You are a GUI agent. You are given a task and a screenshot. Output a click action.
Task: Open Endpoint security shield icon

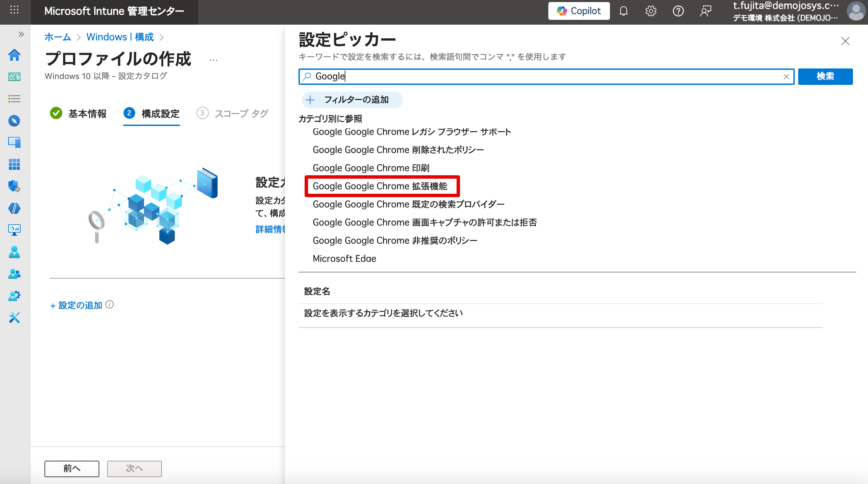(14, 186)
